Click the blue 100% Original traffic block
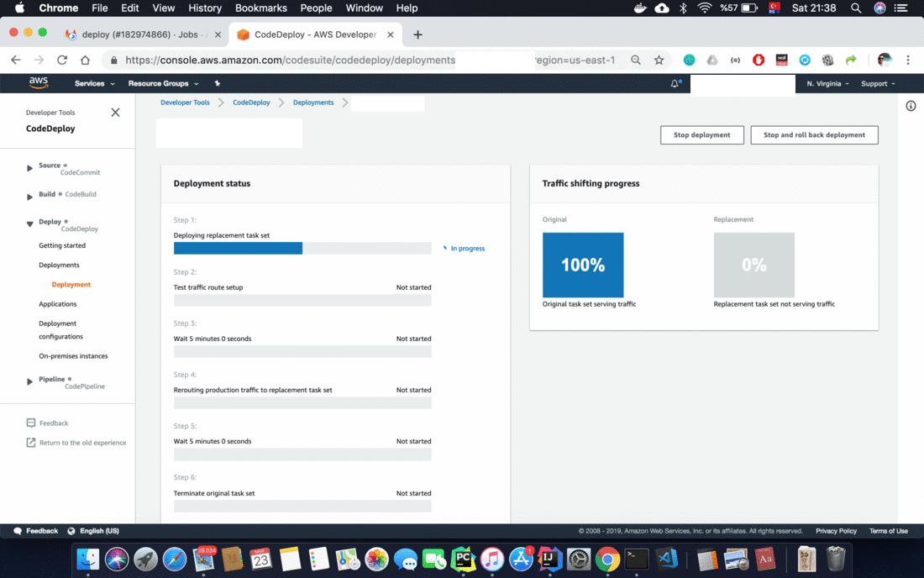The width and height of the screenshot is (924, 578). point(583,265)
